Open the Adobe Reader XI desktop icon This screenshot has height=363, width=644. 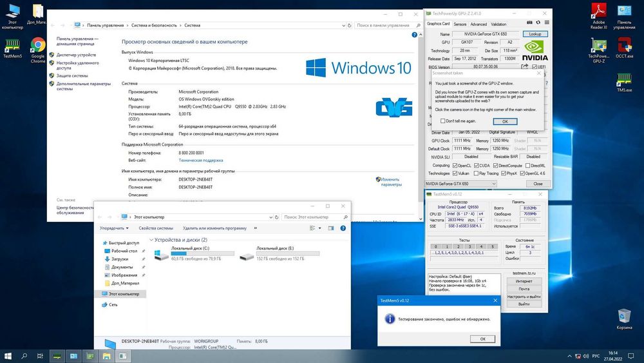(x=598, y=17)
